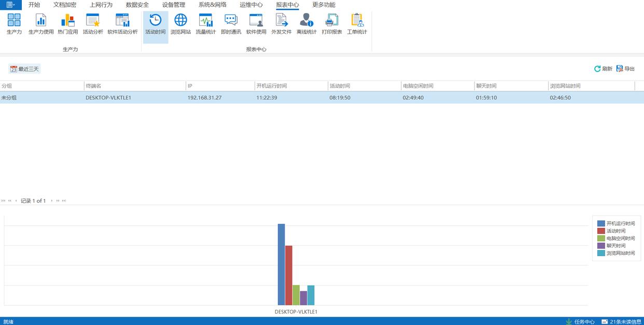644x325 pixels.
Task: Click the 导出 export button
Action: pyautogui.click(x=625, y=69)
